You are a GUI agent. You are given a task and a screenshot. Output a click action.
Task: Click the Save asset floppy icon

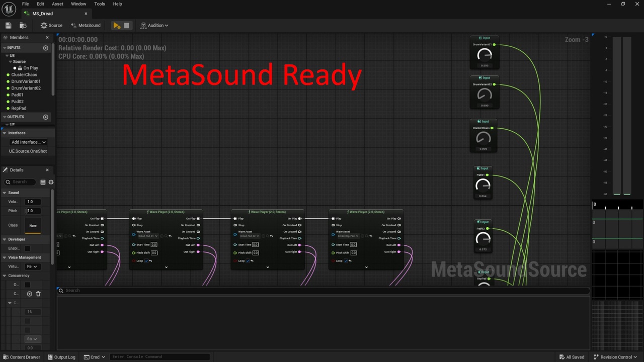tap(8, 25)
